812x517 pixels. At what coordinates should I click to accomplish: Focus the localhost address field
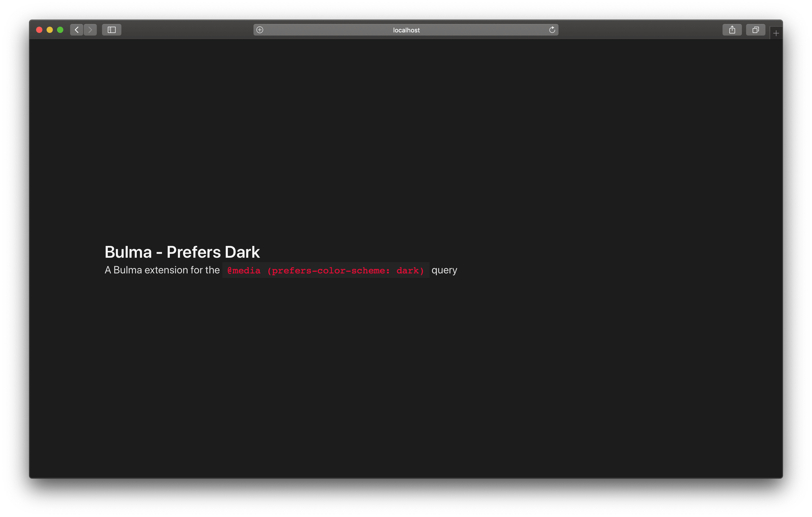tap(406, 30)
